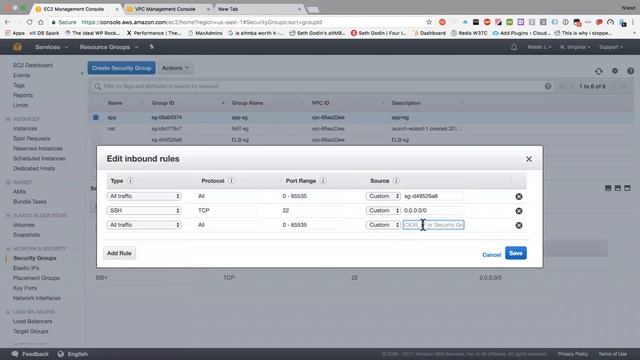Click the 0.0.0.0/0 source field

point(433,211)
